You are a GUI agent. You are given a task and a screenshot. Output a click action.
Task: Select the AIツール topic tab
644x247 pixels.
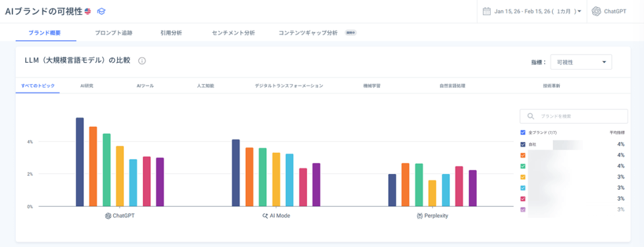tap(145, 85)
